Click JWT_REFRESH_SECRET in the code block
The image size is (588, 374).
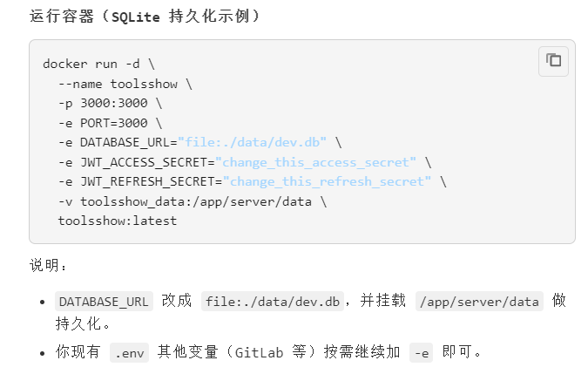click(x=150, y=181)
